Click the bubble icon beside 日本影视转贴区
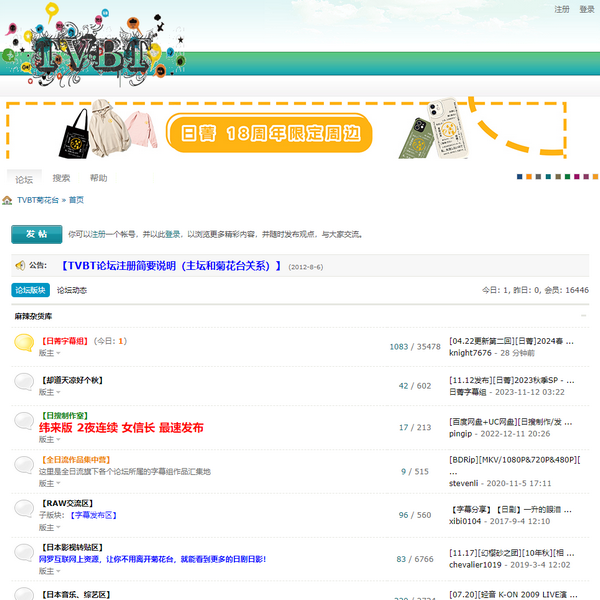The width and height of the screenshot is (600, 600). [24, 552]
